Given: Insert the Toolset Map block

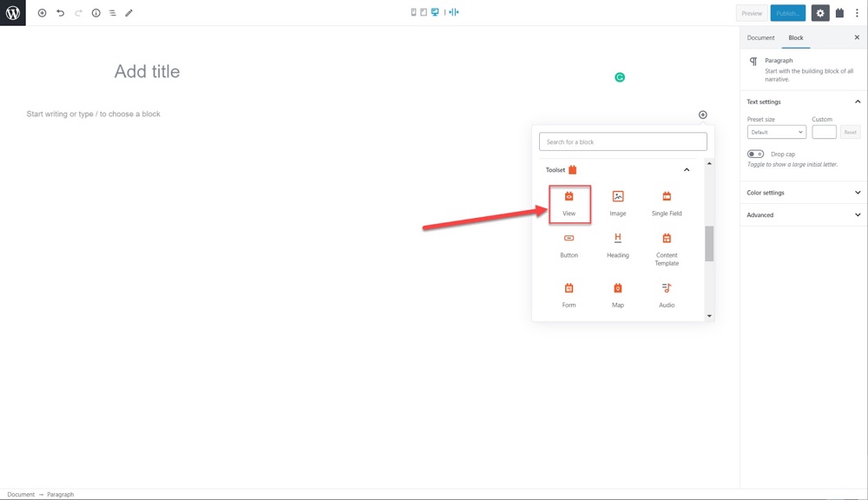Looking at the screenshot, I should (x=618, y=296).
